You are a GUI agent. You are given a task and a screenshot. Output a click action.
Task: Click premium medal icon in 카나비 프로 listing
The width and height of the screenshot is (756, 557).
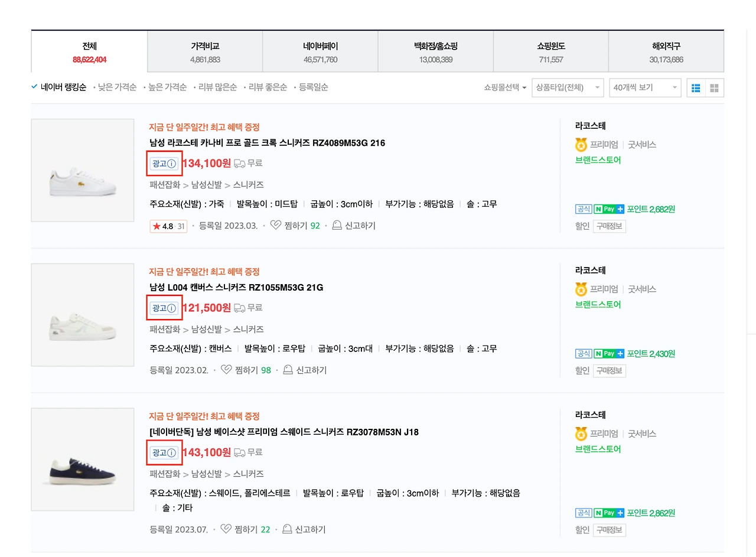581,145
